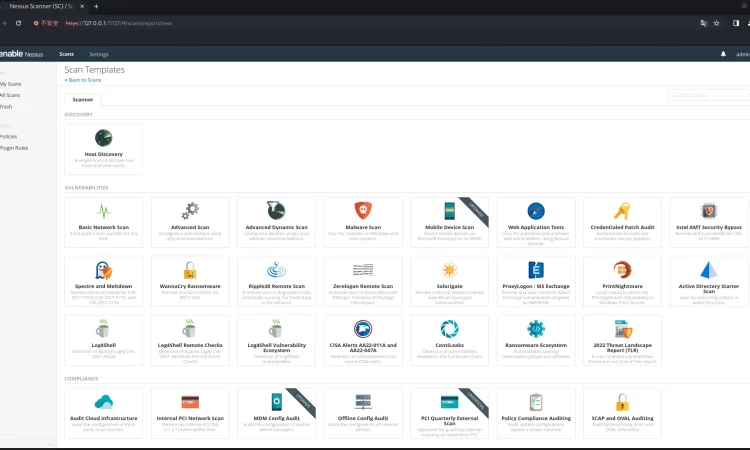The width and height of the screenshot is (750, 450).
Task: Open the All Scans folder
Action: [x=10, y=95]
